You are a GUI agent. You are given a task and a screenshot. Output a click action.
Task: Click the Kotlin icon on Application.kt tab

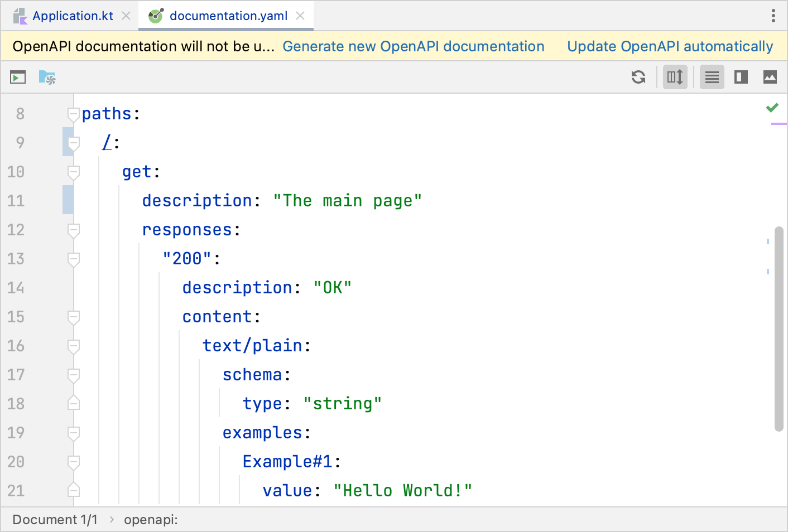[x=21, y=15]
